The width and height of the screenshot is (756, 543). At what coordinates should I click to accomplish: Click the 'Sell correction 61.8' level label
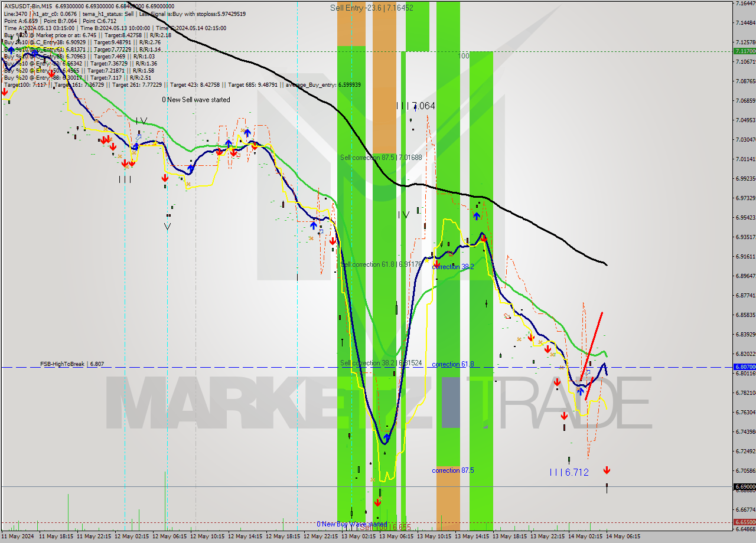[381, 264]
